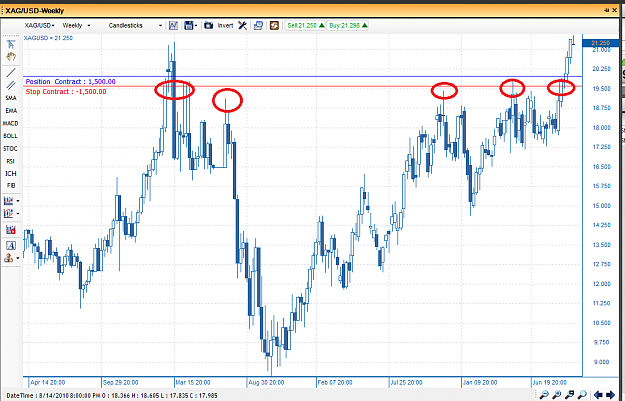Viewport: 625px width, 401px height.
Task: Open chart settings wrench tools icon
Action: 242,26
